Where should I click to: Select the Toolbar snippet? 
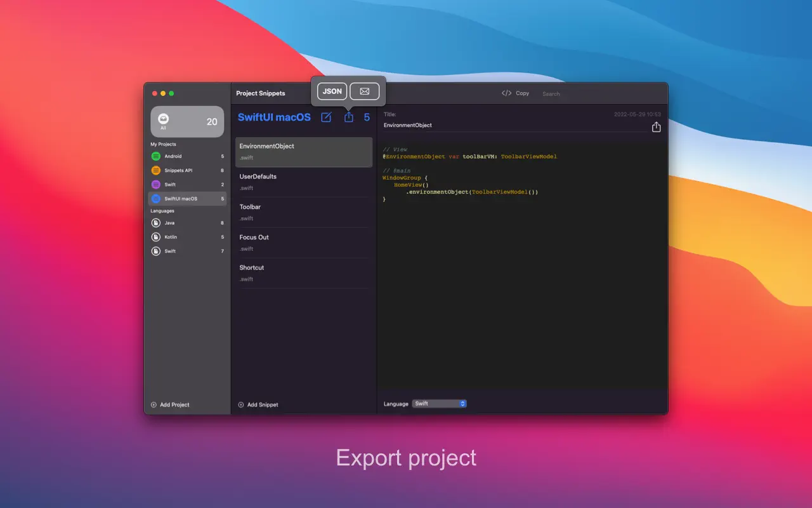pyautogui.click(x=303, y=212)
